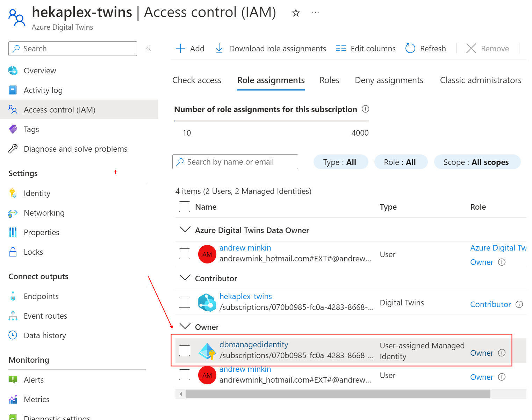Select Metrics under Monitoring
This screenshot has height=420, width=532.
[36, 399]
